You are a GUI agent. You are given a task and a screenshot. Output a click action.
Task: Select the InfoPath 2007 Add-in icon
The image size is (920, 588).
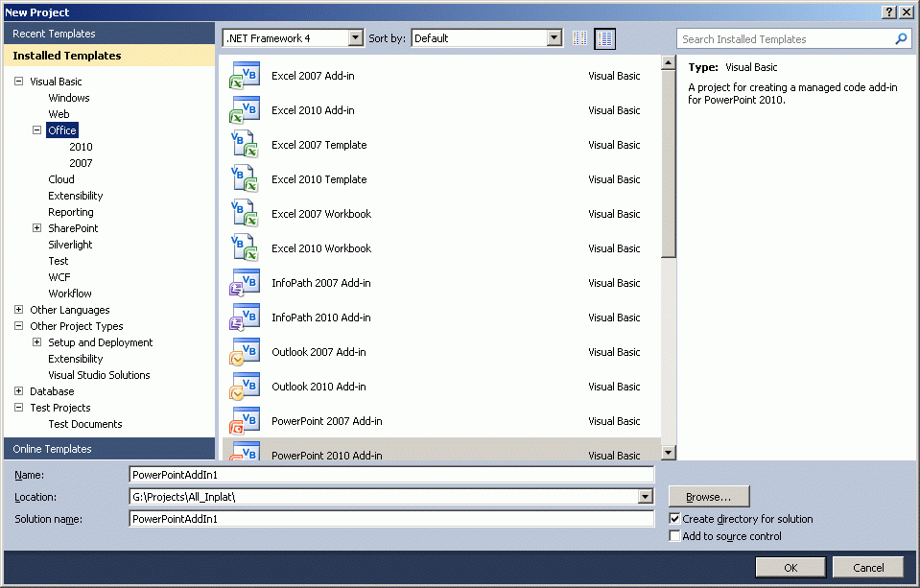(245, 283)
